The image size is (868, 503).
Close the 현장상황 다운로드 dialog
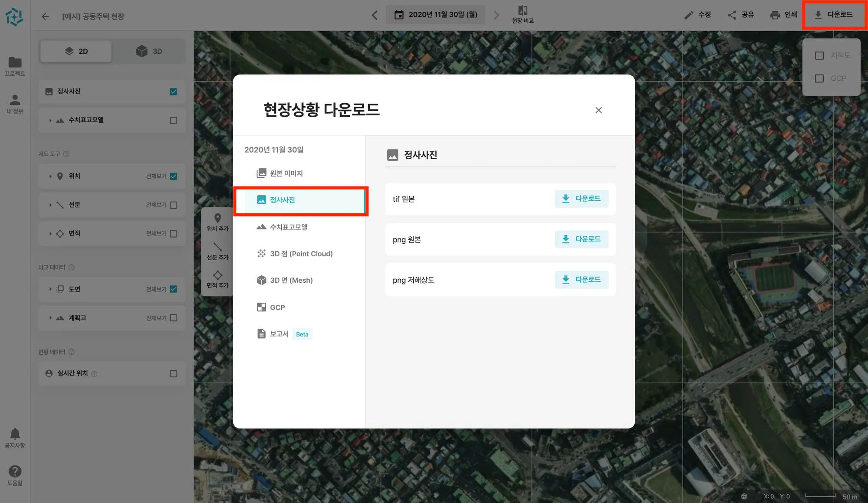598,110
